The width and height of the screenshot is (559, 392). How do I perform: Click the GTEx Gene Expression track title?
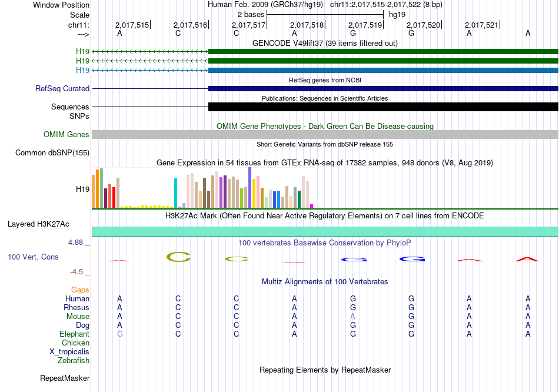(x=325, y=163)
